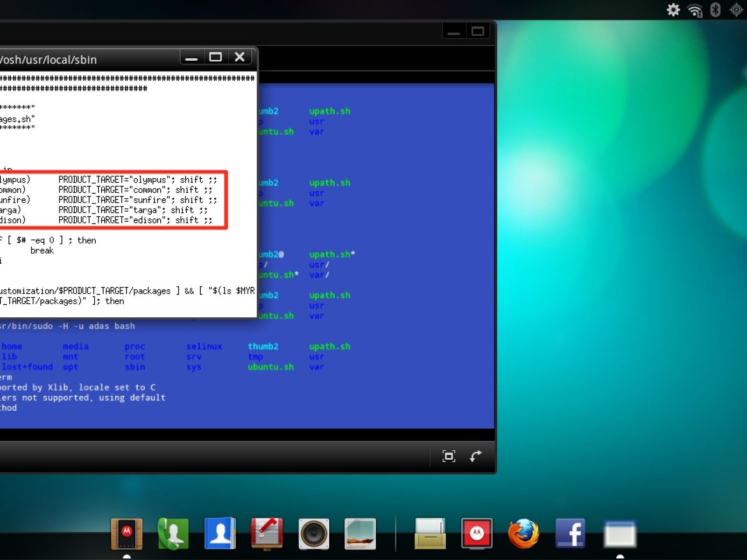Launch the red Motorola app in dock
Image resolution: width=747 pixels, height=560 pixels.
point(477,533)
